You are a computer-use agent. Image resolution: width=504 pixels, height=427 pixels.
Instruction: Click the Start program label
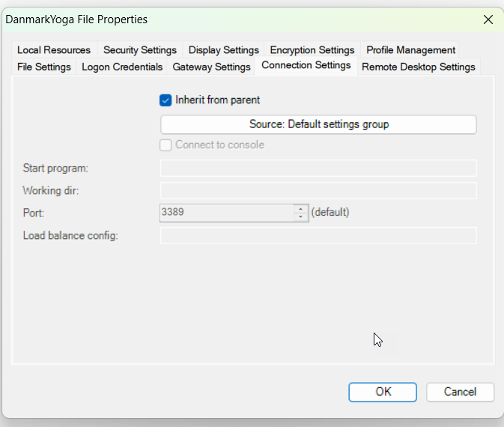pyautogui.click(x=55, y=168)
